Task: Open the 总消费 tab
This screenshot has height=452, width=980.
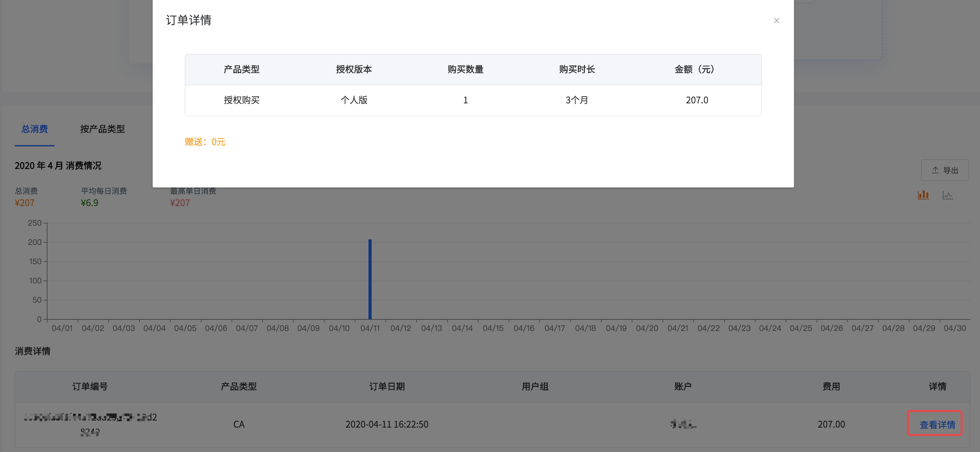Action: pos(35,129)
